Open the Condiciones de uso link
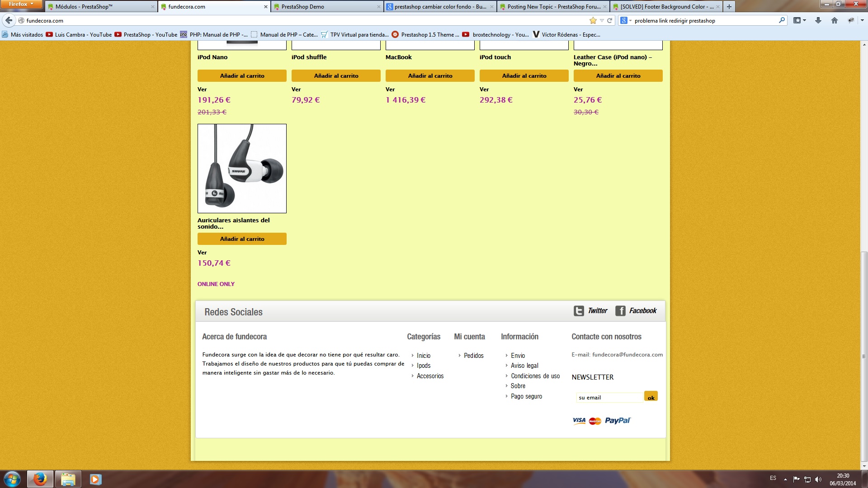The image size is (868, 488). pos(535,376)
